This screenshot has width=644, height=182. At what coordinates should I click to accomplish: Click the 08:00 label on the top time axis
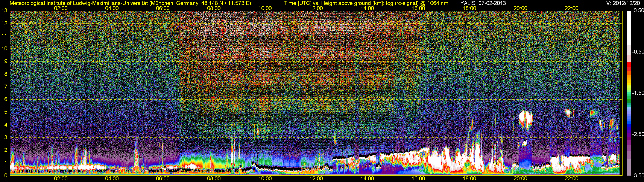(x=214, y=8)
